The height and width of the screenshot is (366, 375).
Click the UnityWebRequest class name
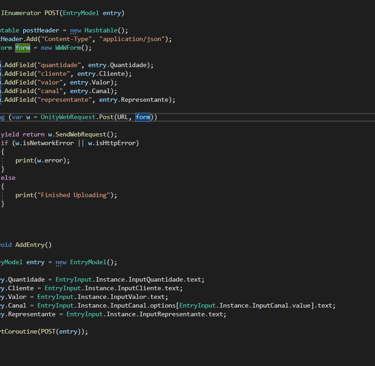tap(68, 117)
